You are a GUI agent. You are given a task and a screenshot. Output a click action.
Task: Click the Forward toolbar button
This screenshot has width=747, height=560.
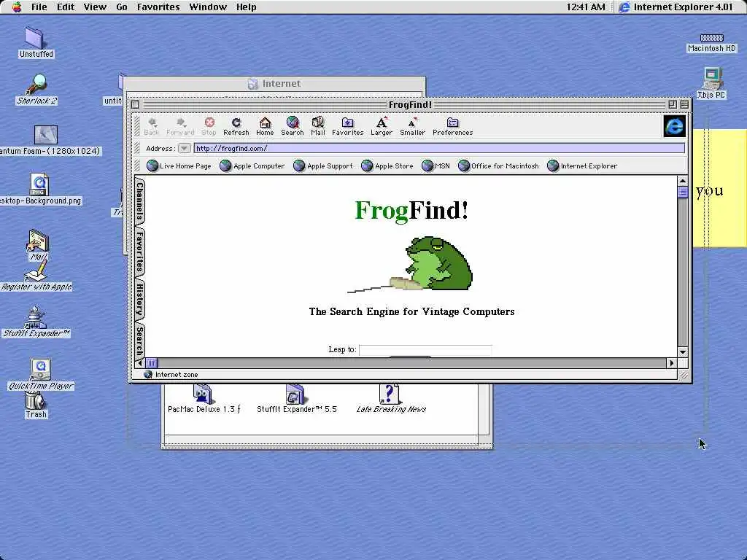[180, 127]
